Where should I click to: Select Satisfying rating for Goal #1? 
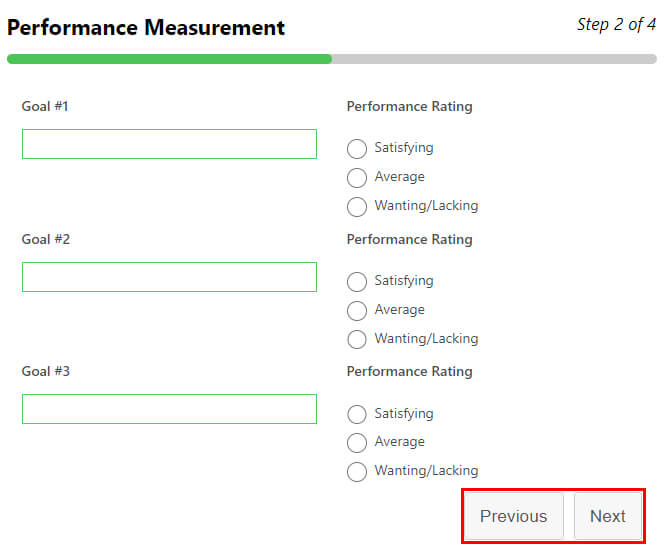[x=357, y=149]
